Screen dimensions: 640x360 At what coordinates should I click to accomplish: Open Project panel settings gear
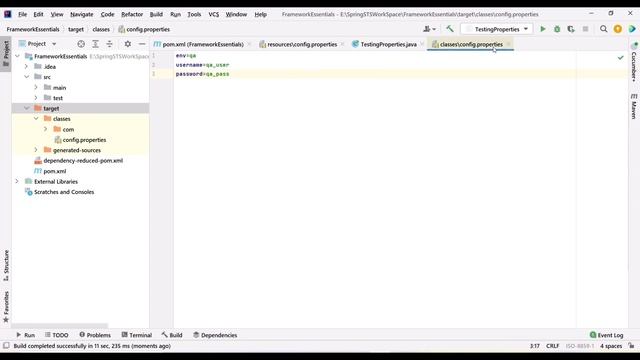(128, 44)
